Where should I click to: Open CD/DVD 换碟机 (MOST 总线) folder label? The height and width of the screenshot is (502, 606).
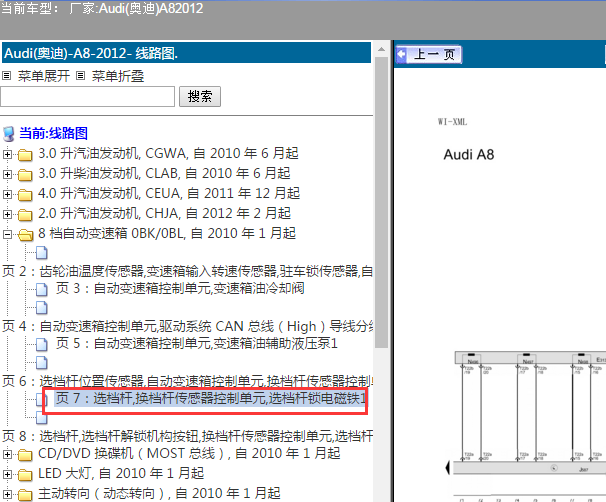pos(189,453)
